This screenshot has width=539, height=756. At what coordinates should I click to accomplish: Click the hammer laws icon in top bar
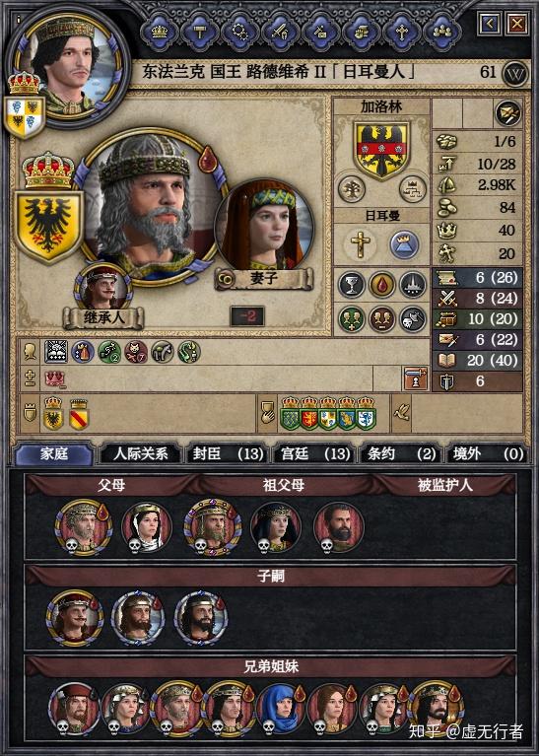click(200, 32)
